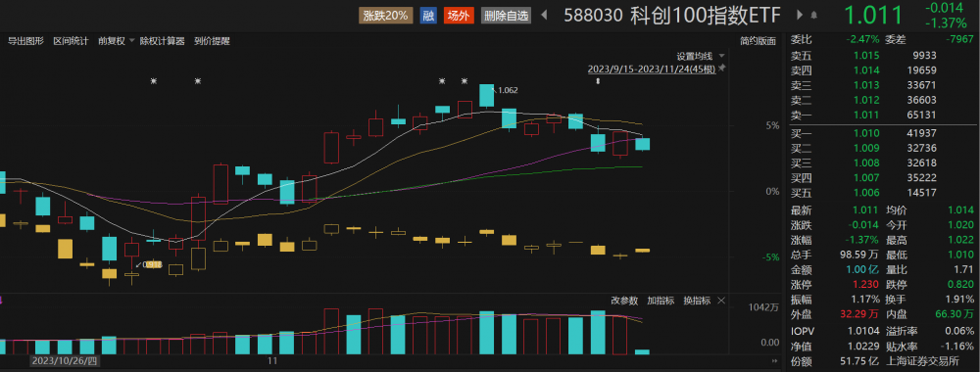Switch to 简约版面 simple layout
The height and width of the screenshot is (372, 980).
coord(759,41)
